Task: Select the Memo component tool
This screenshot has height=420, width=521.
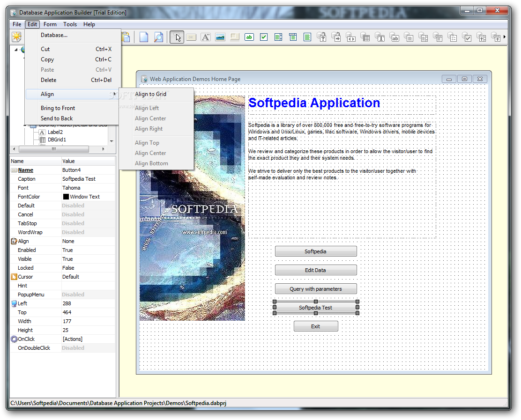Action: click(x=307, y=37)
